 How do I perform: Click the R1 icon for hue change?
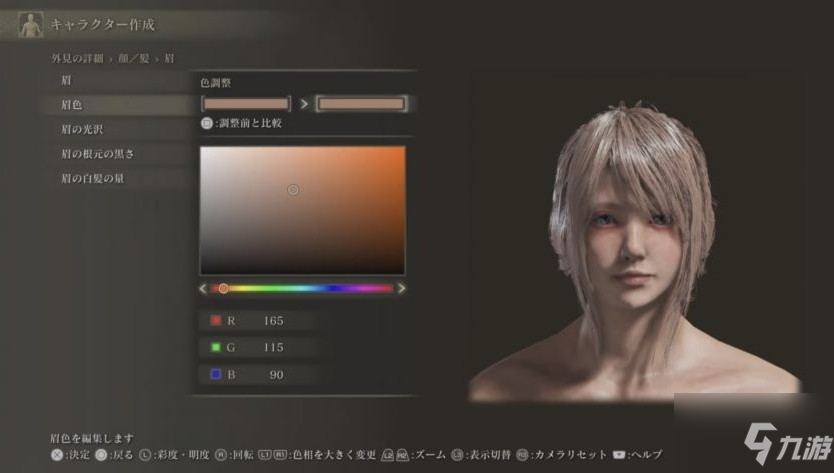point(280,455)
